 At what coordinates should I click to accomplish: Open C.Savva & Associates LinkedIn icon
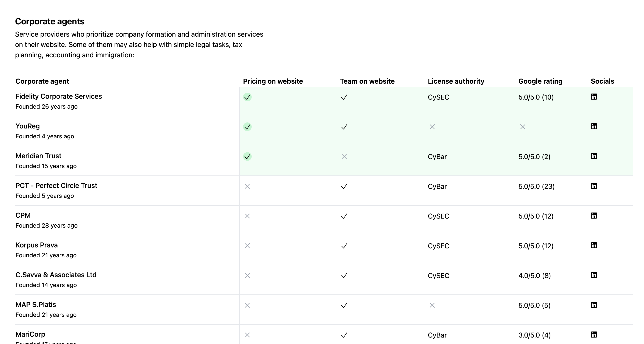tap(594, 275)
